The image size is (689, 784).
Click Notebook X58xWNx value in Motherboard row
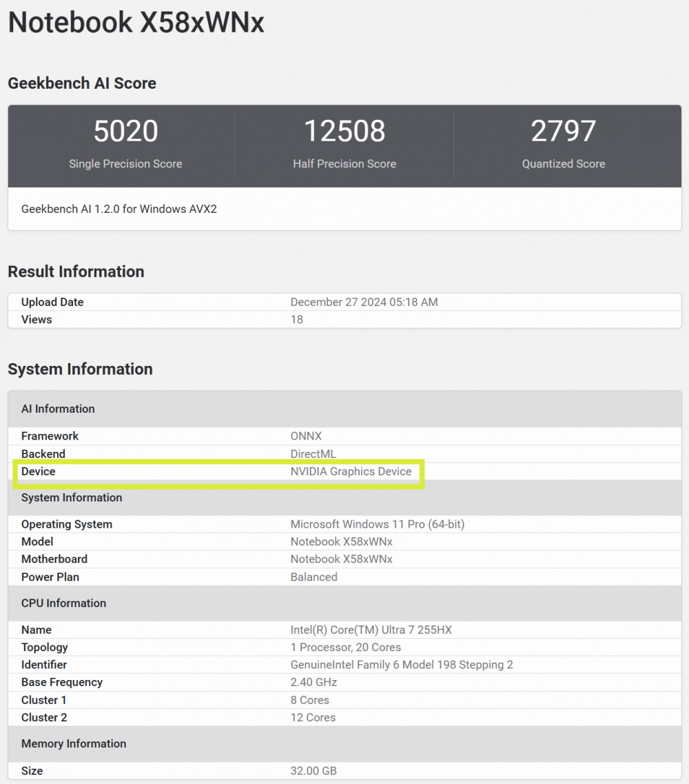click(x=342, y=559)
